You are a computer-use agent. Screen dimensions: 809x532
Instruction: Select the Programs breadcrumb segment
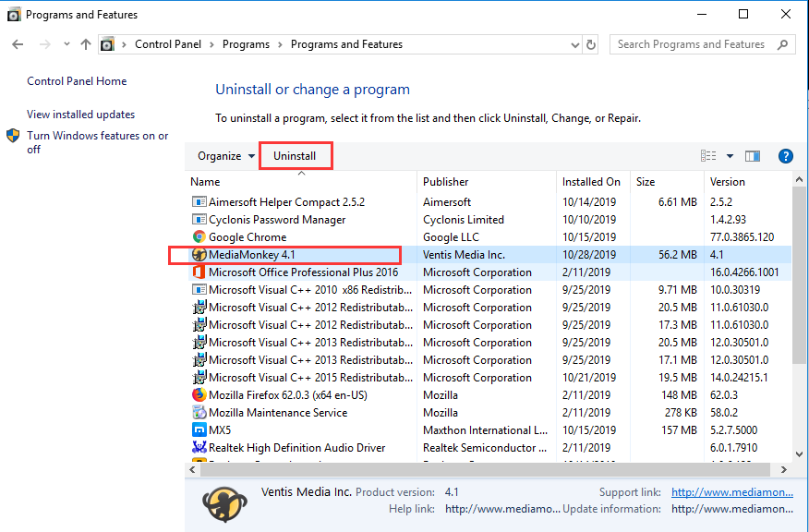click(246, 44)
